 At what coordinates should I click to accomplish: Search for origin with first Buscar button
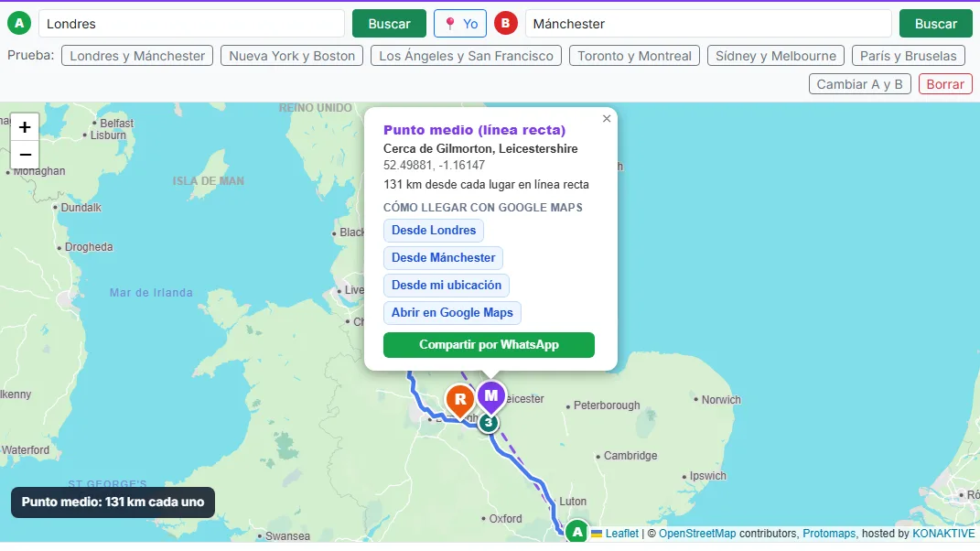[x=389, y=24]
